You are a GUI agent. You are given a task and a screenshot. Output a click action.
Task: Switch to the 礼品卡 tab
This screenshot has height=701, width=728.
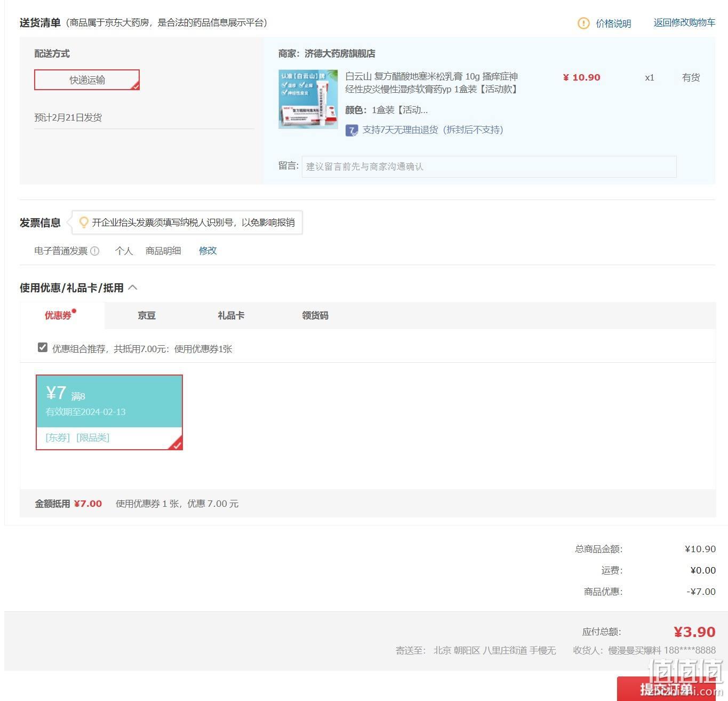(x=231, y=315)
